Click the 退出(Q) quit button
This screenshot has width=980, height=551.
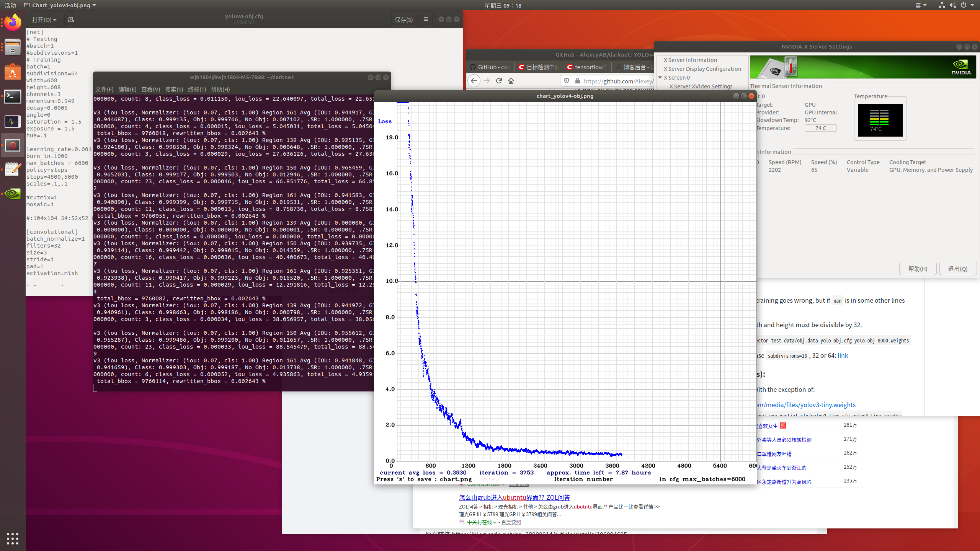(x=957, y=269)
